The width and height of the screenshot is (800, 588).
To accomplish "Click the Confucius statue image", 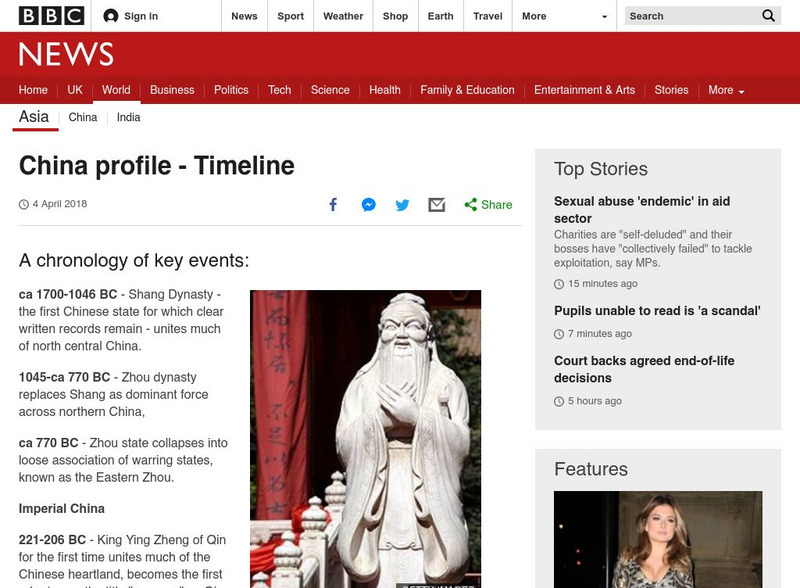I will 365,439.
